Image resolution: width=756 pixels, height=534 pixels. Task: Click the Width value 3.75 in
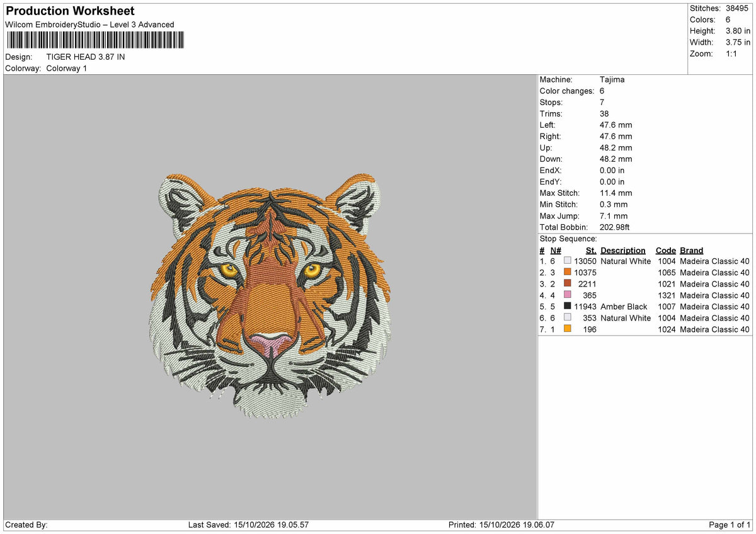click(x=738, y=42)
